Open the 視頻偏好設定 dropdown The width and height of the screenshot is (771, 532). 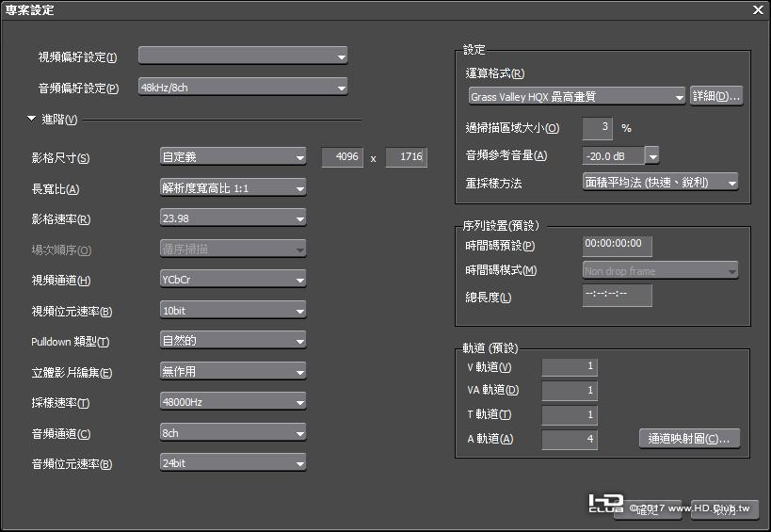coord(243,56)
